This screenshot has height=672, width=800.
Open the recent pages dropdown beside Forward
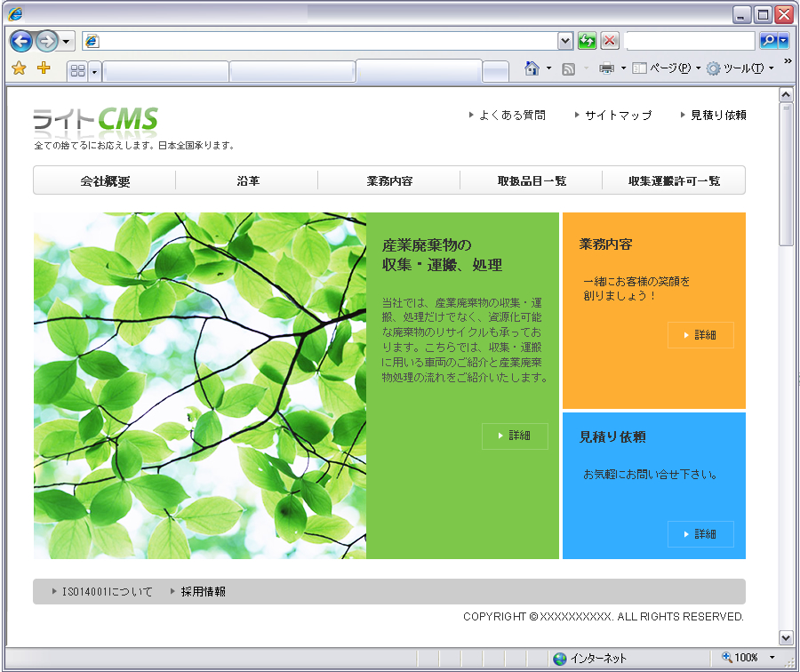point(66,41)
